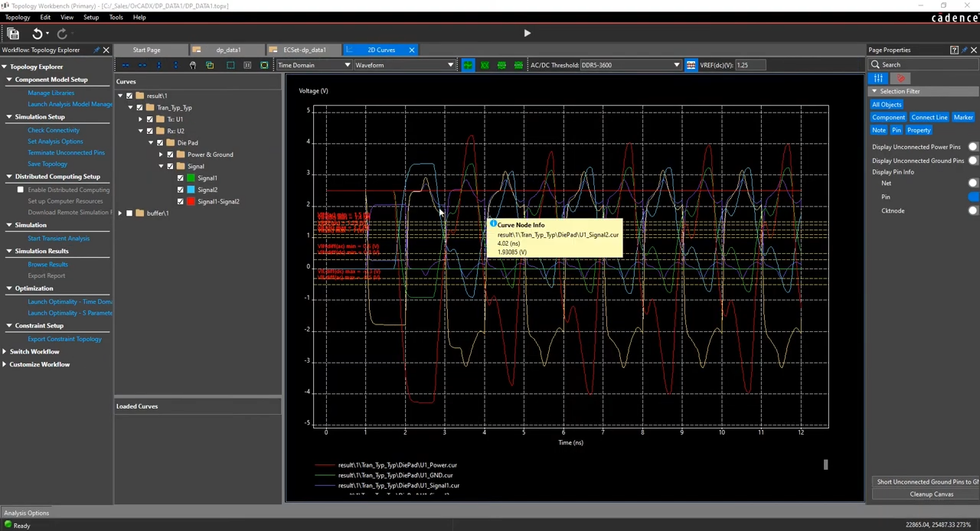
Task: Toggle Display Unconnected Power Pins switch
Action: click(972, 147)
